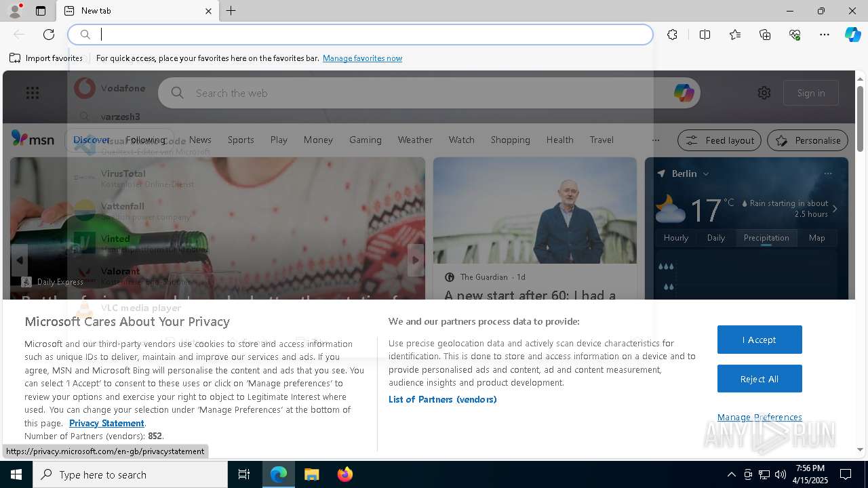Open the News tab
868x488 pixels.
(x=200, y=140)
